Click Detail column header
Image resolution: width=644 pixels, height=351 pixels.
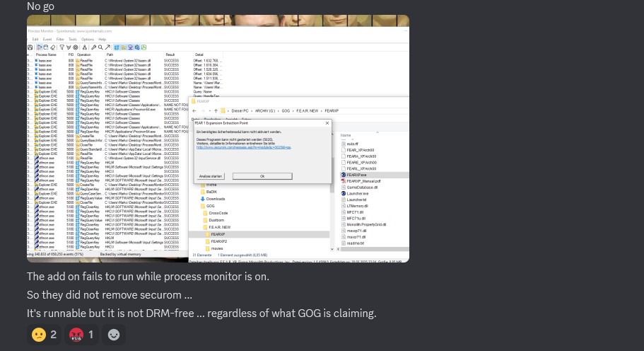coord(199,54)
